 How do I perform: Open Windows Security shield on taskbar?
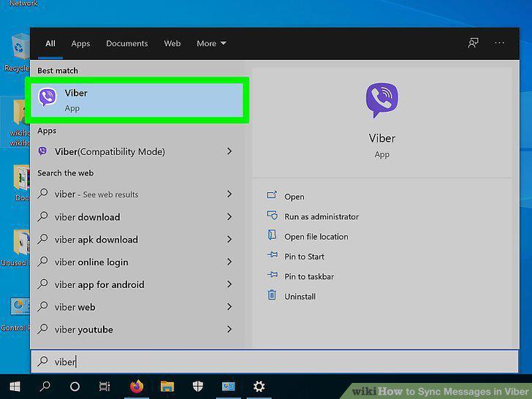tap(198, 387)
